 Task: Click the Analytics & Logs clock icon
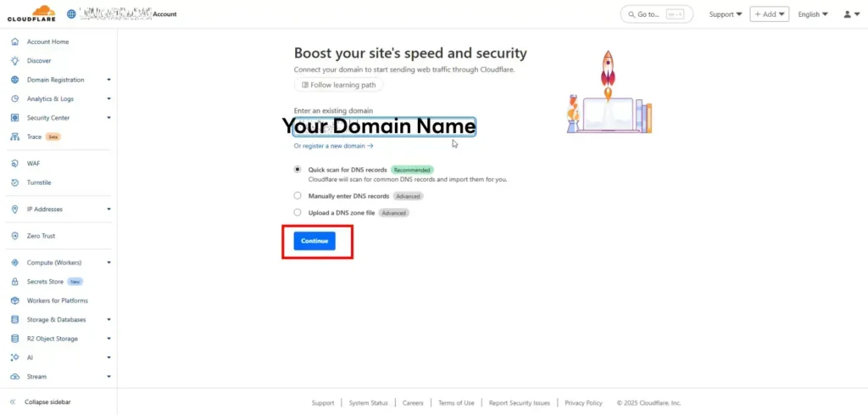click(x=15, y=98)
